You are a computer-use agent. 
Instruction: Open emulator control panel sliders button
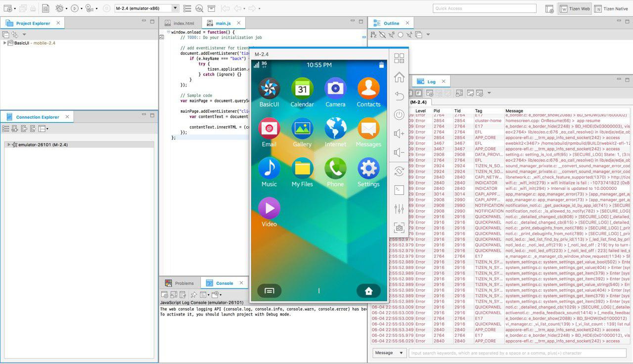(x=399, y=209)
